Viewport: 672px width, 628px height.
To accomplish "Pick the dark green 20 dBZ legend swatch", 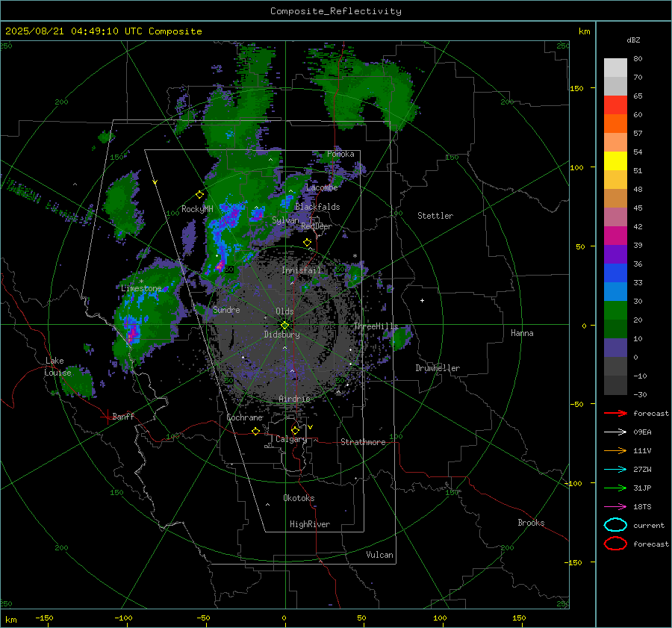I will [x=615, y=329].
